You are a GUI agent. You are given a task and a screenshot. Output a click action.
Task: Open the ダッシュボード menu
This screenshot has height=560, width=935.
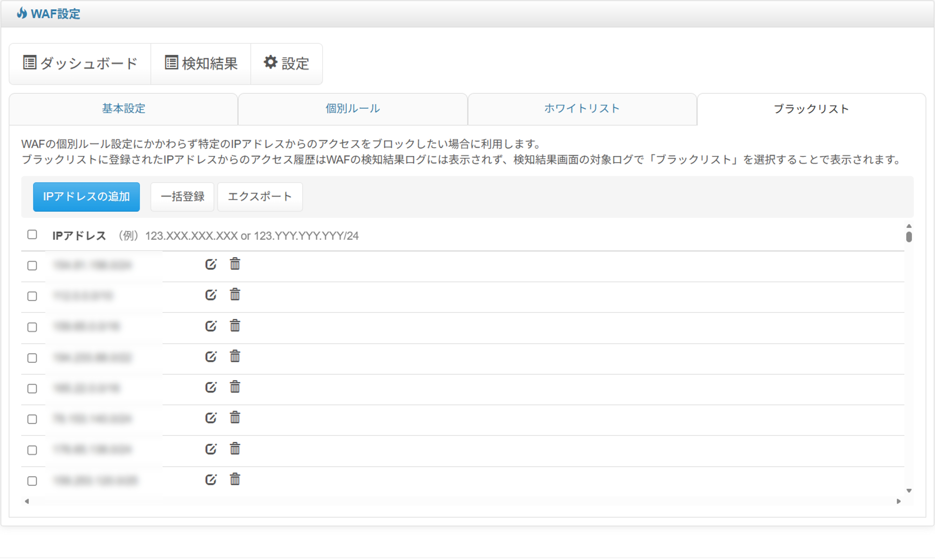point(80,64)
